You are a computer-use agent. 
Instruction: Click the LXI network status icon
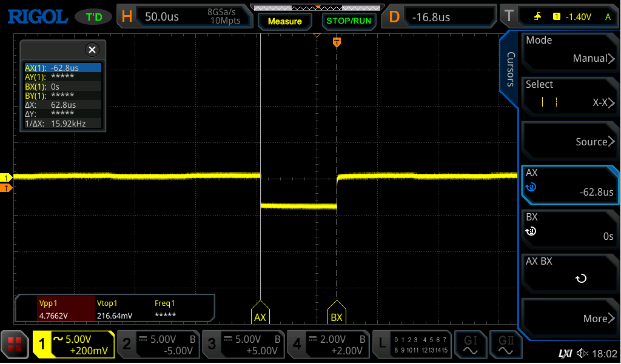pyautogui.click(x=565, y=353)
